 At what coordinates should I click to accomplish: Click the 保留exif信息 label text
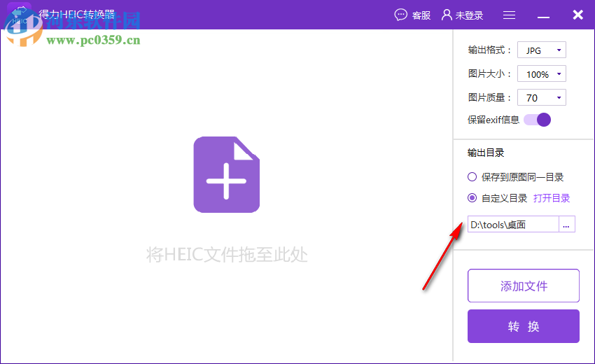click(493, 120)
